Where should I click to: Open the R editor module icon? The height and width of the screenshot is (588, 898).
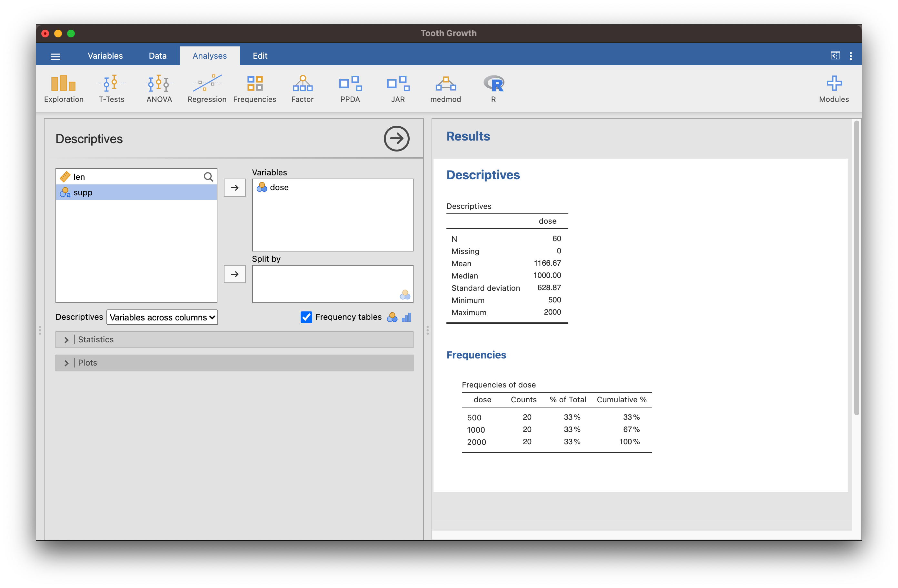pos(493,89)
